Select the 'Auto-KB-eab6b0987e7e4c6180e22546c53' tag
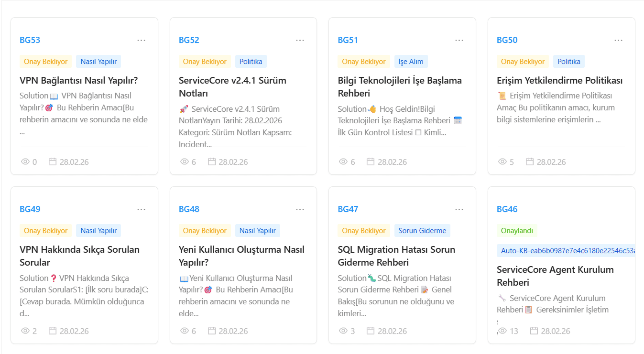 (566, 251)
